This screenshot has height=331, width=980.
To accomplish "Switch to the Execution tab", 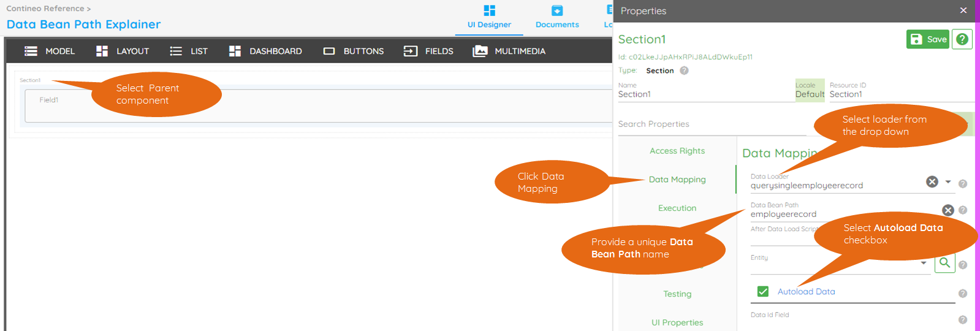I will pos(677,208).
